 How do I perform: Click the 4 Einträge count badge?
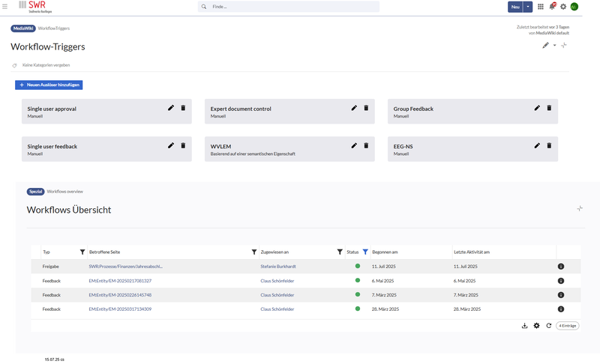pyautogui.click(x=568, y=326)
